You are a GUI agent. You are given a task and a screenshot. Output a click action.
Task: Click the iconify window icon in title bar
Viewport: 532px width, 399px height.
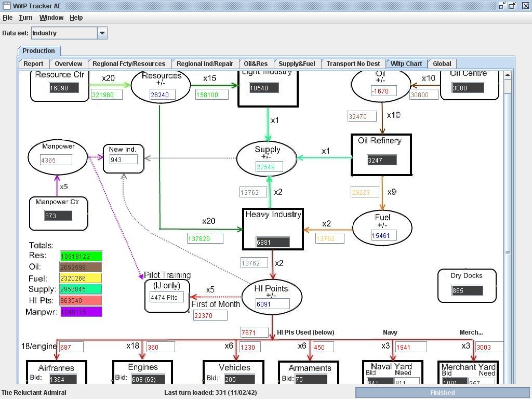tap(502, 5)
